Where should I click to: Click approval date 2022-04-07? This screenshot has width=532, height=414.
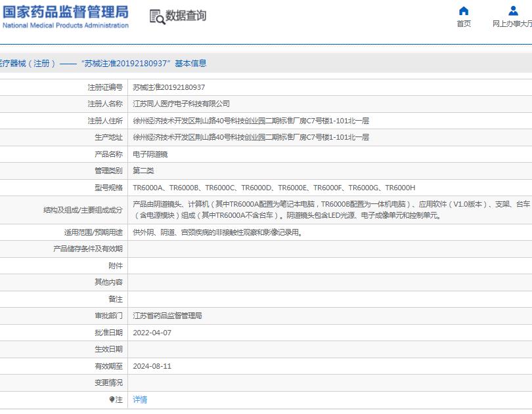(x=152, y=333)
